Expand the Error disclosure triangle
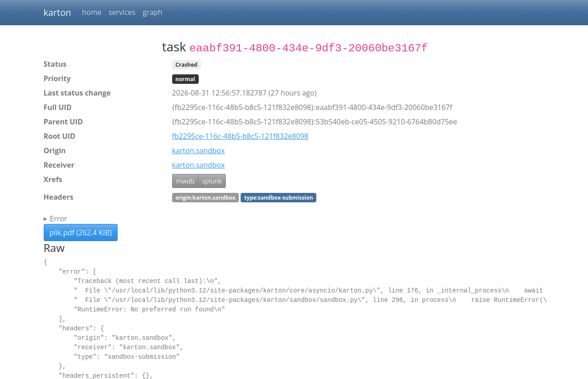The image size is (588, 379). [x=45, y=219]
